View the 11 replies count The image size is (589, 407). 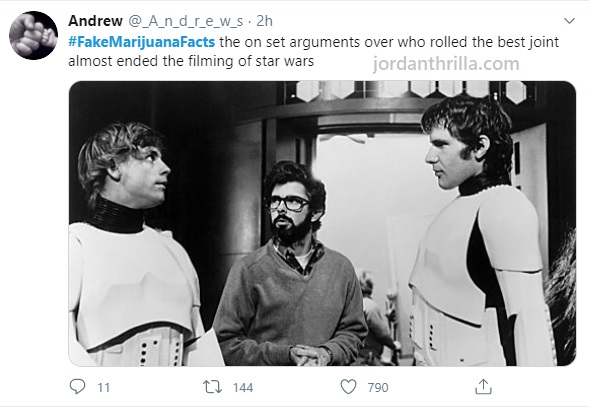tap(104, 387)
